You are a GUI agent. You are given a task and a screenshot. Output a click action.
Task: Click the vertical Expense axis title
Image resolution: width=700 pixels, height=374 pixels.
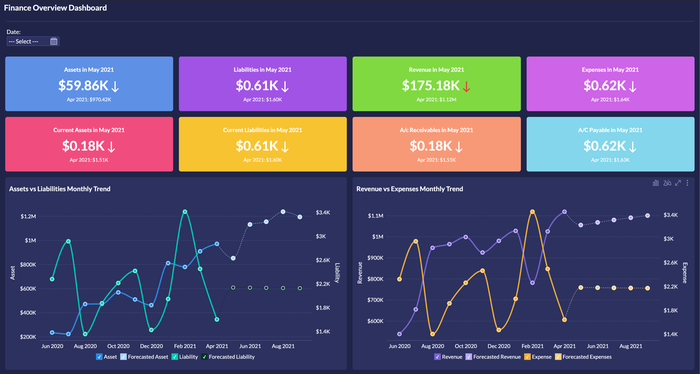point(685,273)
